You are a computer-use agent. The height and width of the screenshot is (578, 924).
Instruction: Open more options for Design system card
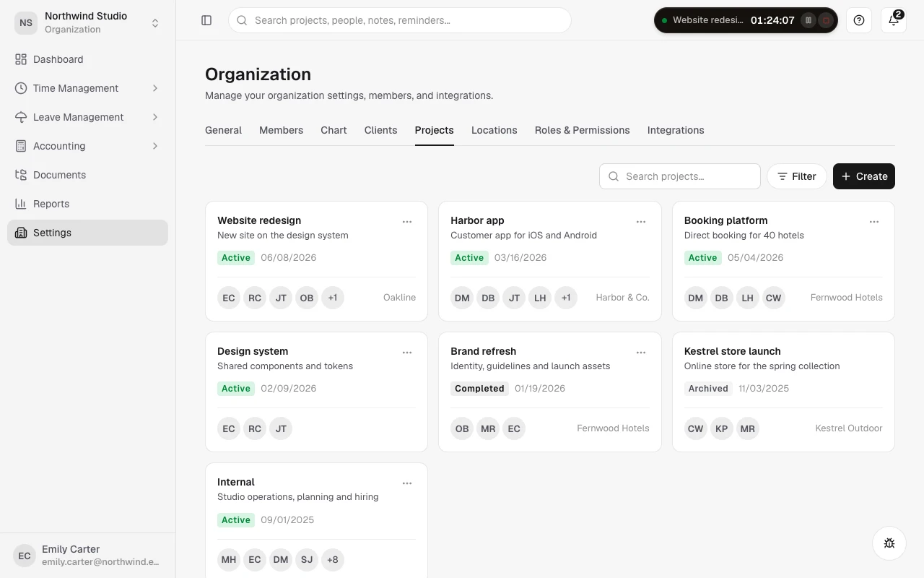[407, 353]
